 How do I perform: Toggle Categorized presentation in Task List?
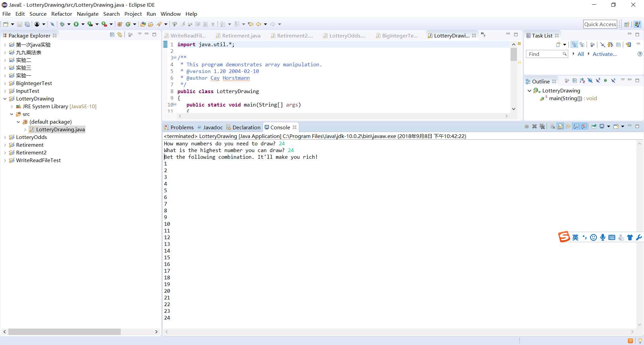pyautogui.click(x=575, y=45)
